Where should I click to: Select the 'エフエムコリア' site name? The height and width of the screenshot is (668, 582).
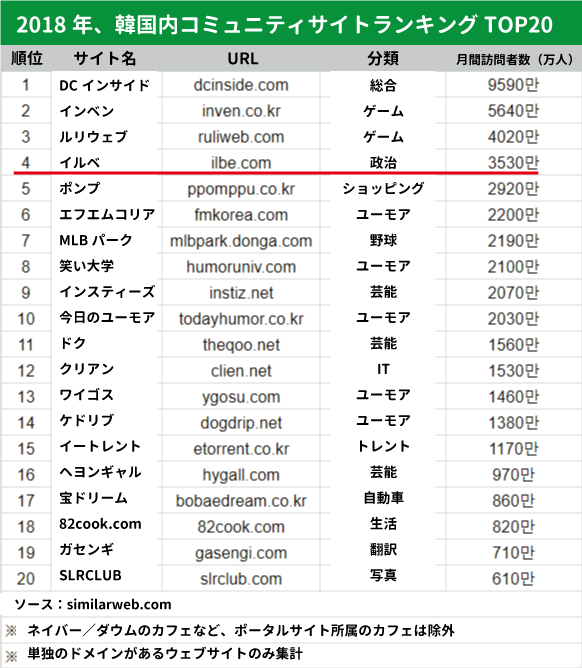coord(107,214)
